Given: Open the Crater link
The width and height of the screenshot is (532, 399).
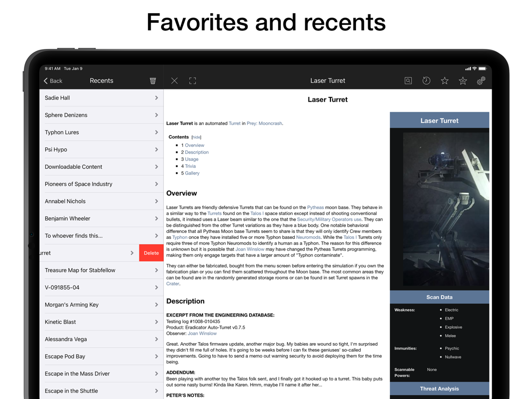Looking at the screenshot, I should point(172,284).
